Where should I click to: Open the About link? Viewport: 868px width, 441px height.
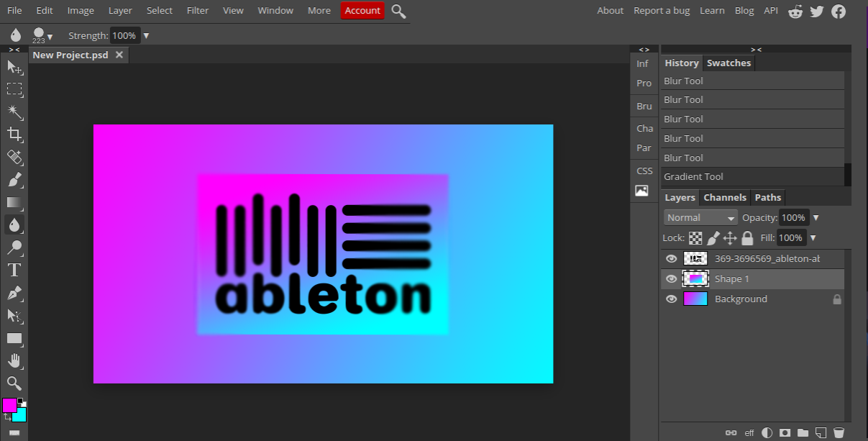tap(611, 10)
